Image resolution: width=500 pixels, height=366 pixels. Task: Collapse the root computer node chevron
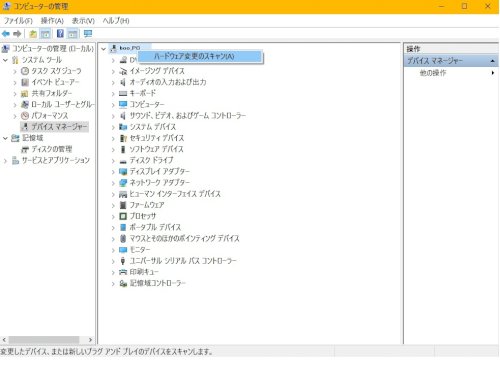[x=104, y=49]
